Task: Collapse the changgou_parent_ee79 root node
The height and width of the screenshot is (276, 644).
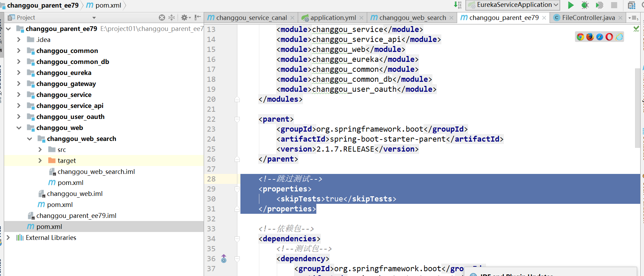Action: pyautogui.click(x=8, y=29)
